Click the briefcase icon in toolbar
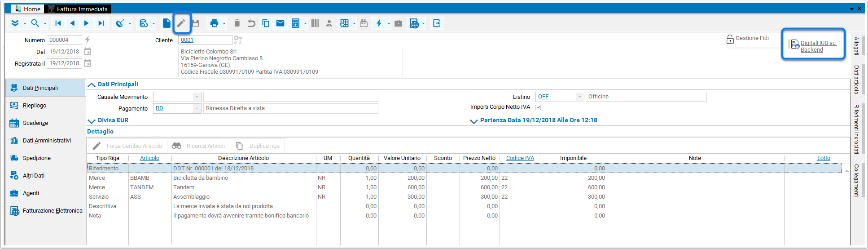The height and width of the screenshot is (249, 868). [398, 23]
